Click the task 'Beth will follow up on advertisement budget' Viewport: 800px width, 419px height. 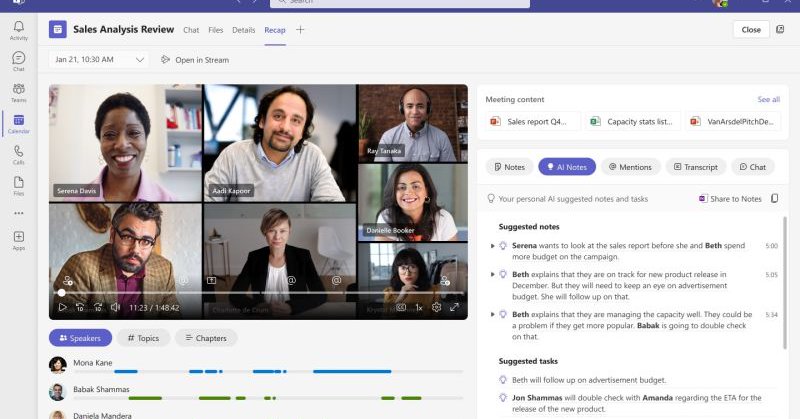click(x=589, y=380)
